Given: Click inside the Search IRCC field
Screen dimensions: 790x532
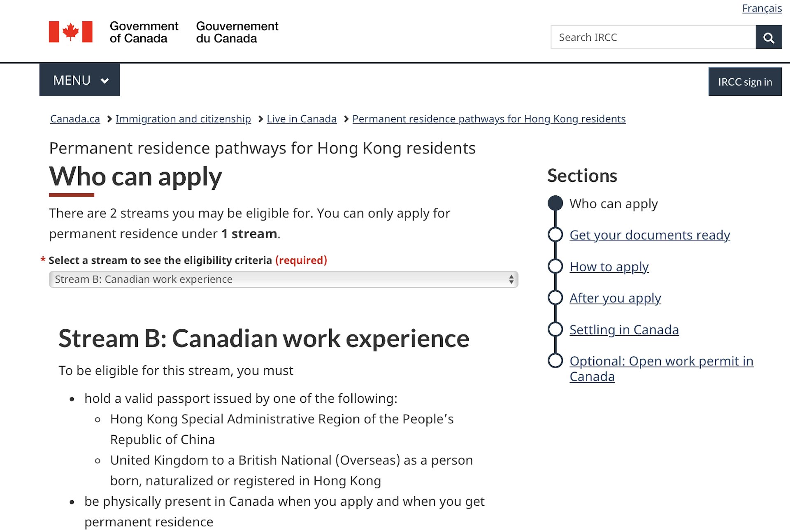Looking at the screenshot, I should (653, 37).
